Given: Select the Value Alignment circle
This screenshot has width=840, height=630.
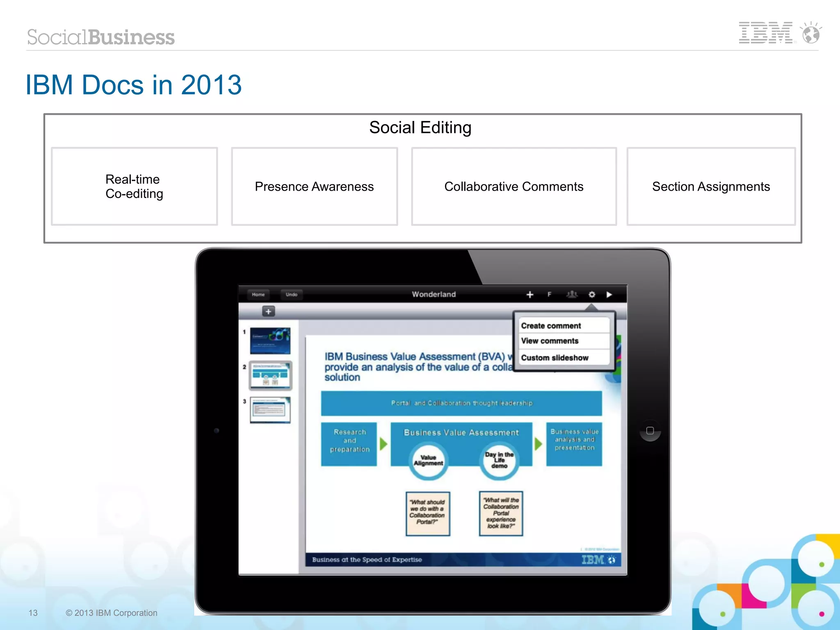Looking at the screenshot, I should coord(428,461).
